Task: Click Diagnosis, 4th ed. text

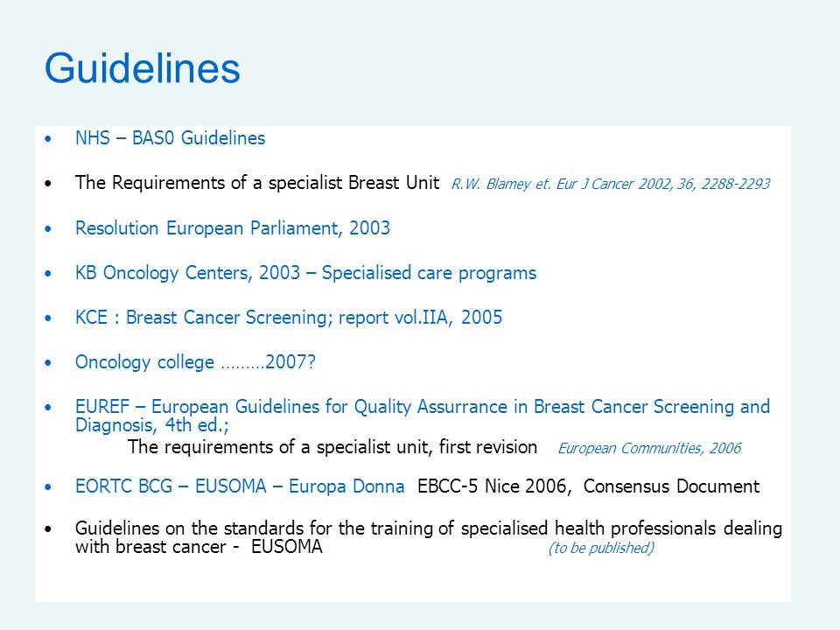Action: point(152,425)
